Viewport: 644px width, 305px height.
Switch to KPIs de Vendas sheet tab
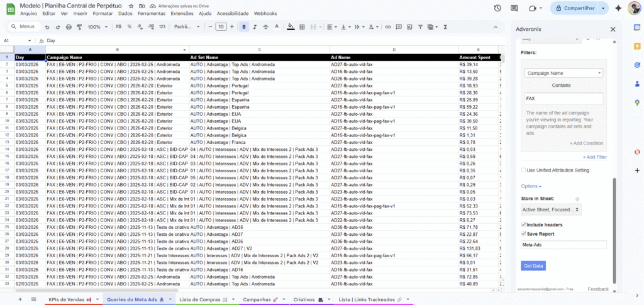tap(70, 299)
